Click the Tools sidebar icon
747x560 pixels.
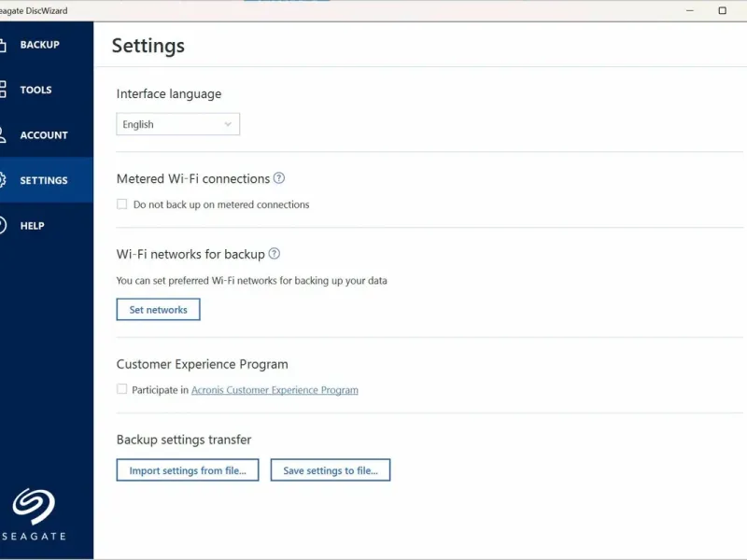tap(3, 90)
